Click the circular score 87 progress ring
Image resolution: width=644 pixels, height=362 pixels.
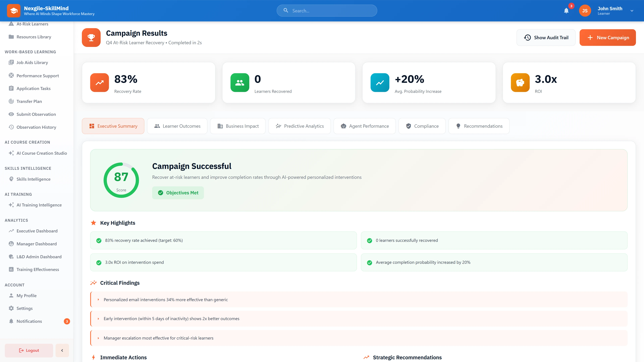tap(121, 180)
